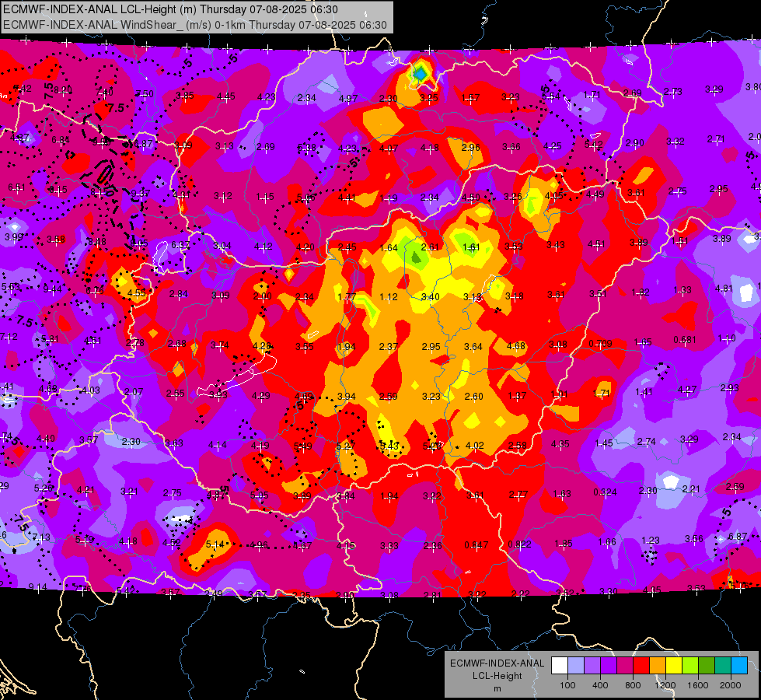The image size is (761, 700).
Task: Click the legend label 1200
Action: (x=665, y=685)
